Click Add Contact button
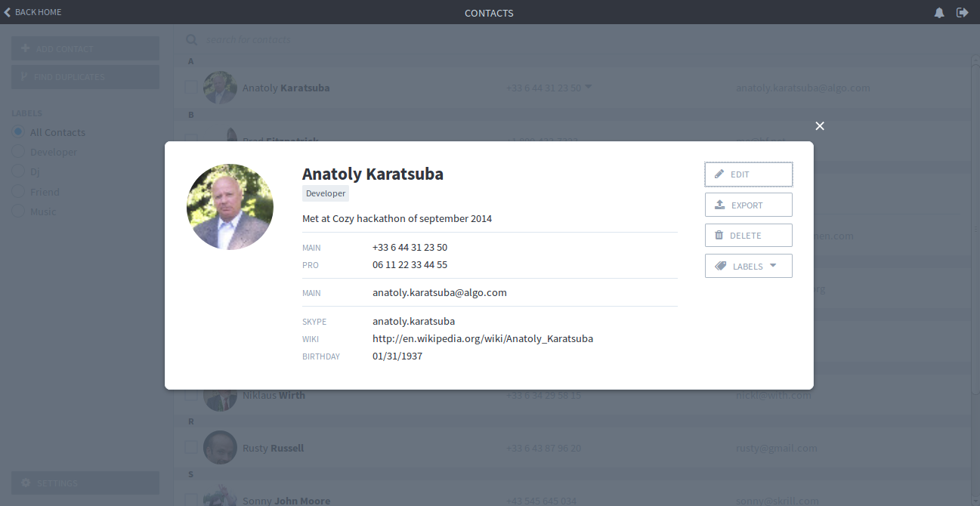The height and width of the screenshot is (506, 980). click(85, 48)
